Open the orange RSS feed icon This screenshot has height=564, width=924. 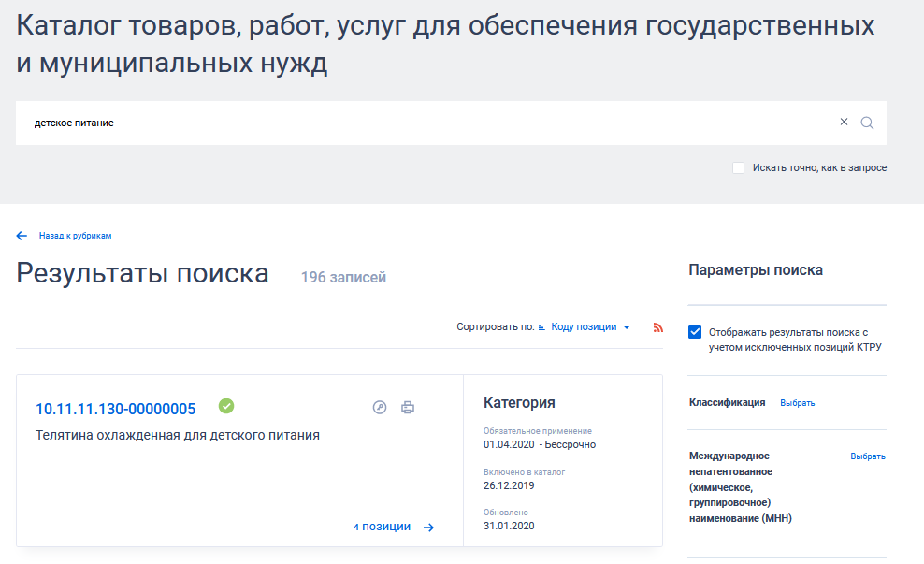657,327
